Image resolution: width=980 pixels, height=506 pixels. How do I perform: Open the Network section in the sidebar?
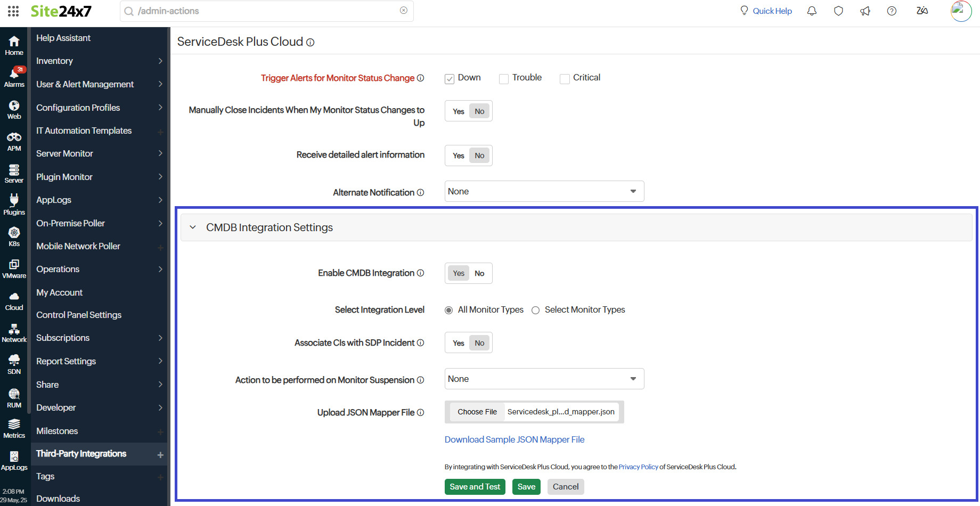tap(14, 331)
